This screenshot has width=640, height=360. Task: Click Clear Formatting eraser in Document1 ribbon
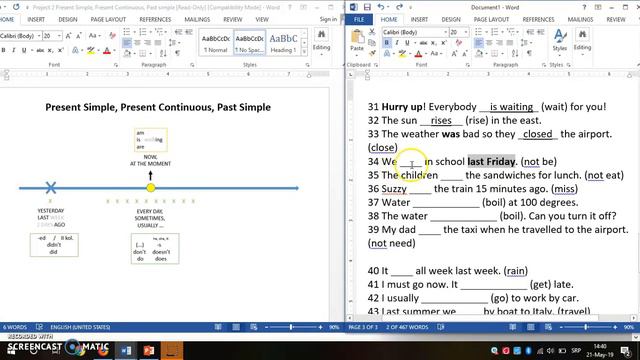[459, 43]
